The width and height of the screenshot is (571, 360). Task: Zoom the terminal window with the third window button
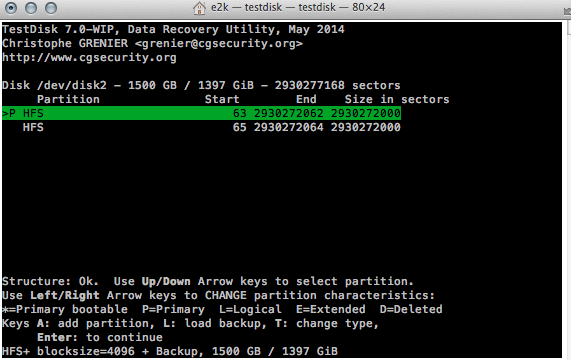[51, 8]
